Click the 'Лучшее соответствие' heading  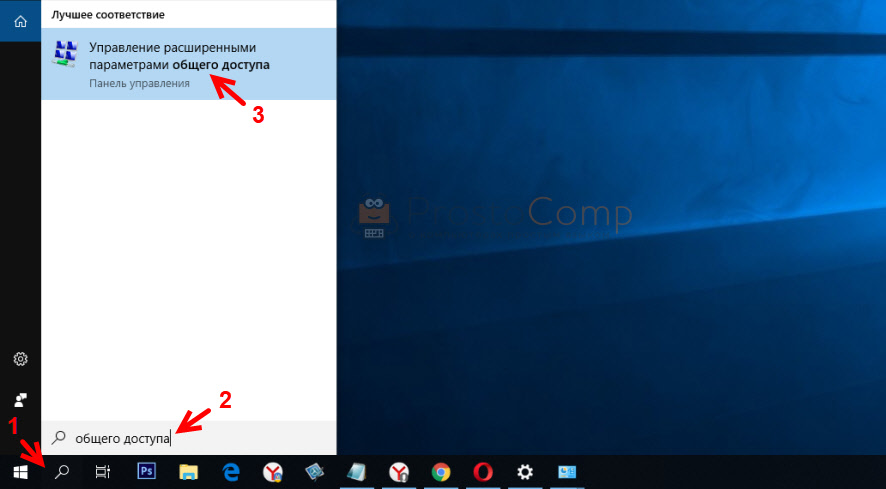(x=108, y=15)
